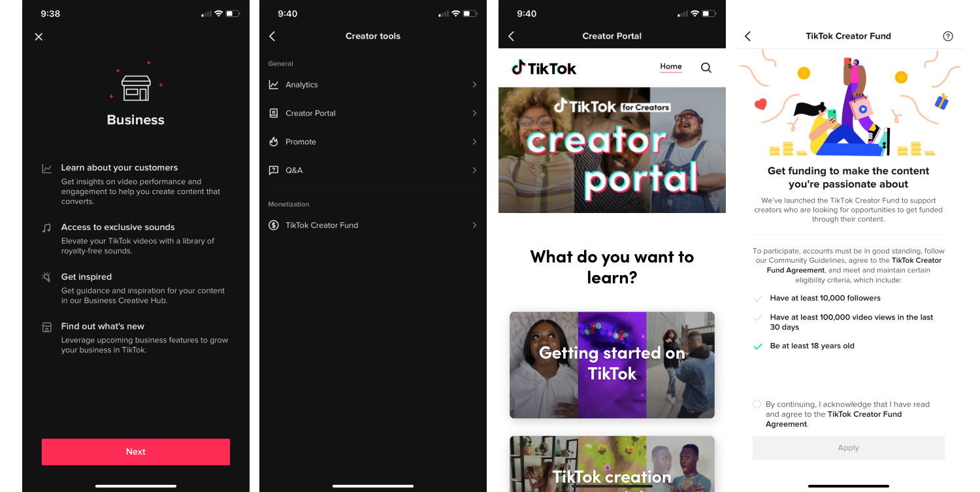Open the Getting started on TikTok card
This screenshot has width=980, height=492.
point(612,365)
